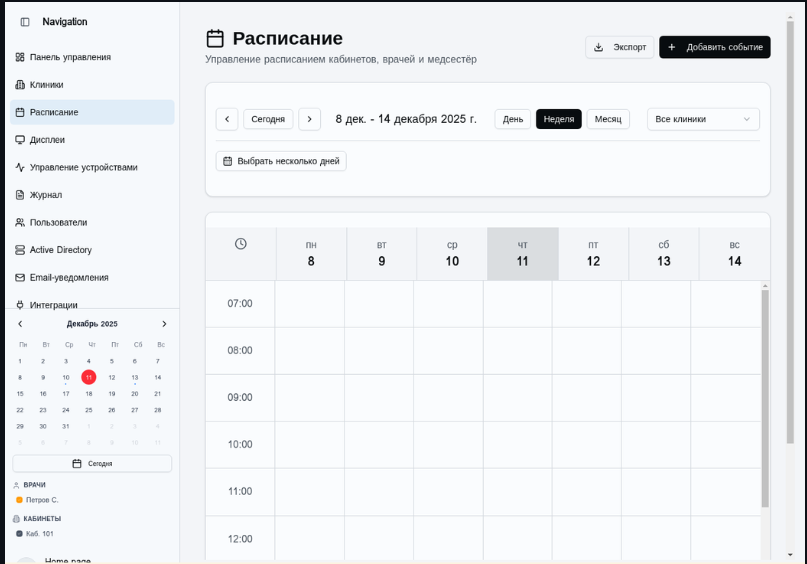Screen dimensions: 807x564
Task: Click the 12:00 time label
Action: coord(240,539)
